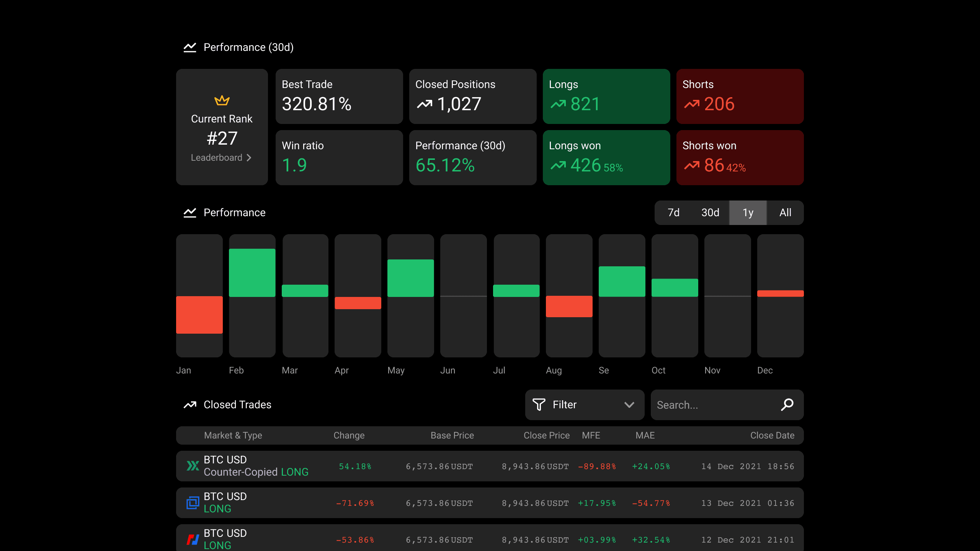Click the red trend arrow in Shorts card
Screen dimensions: 980x551
(x=692, y=104)
